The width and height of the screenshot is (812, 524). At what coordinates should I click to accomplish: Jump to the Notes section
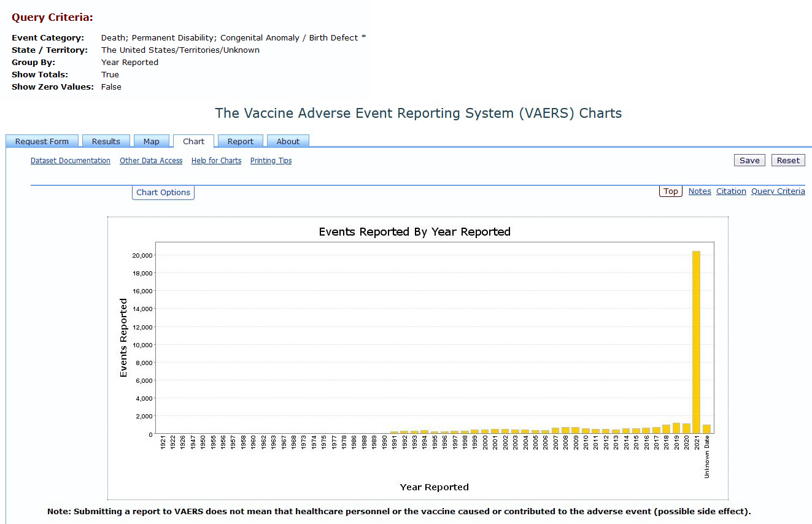coord(700,191)
